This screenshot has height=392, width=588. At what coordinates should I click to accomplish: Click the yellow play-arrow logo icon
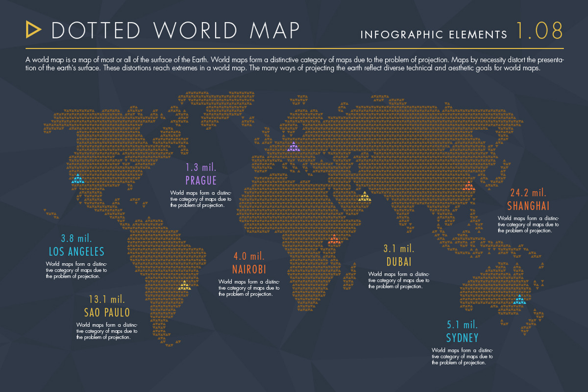point(33,30)
